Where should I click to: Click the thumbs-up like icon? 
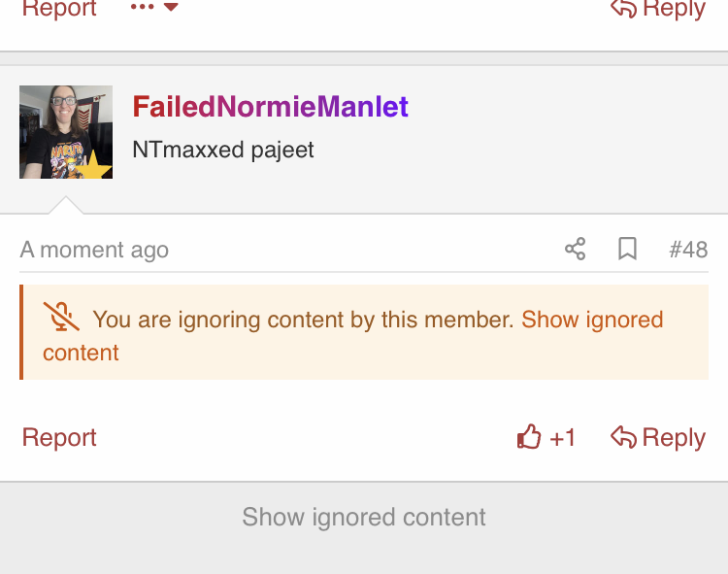coord(529,436)
